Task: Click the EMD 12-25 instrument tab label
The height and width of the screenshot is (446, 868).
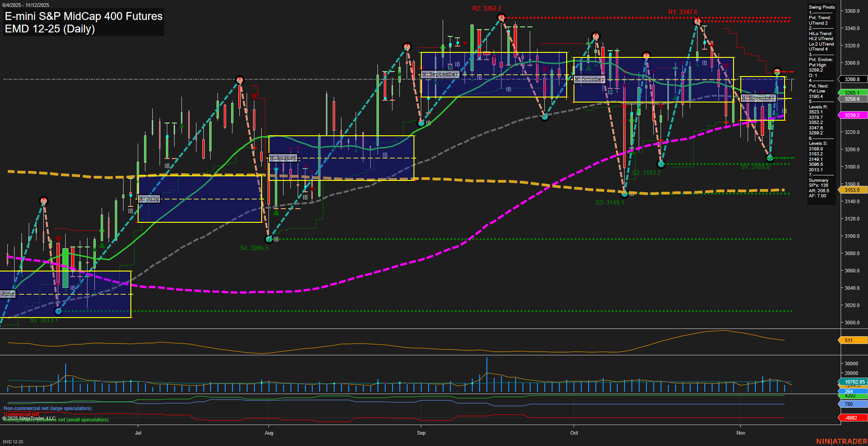Action: point(13,441)
